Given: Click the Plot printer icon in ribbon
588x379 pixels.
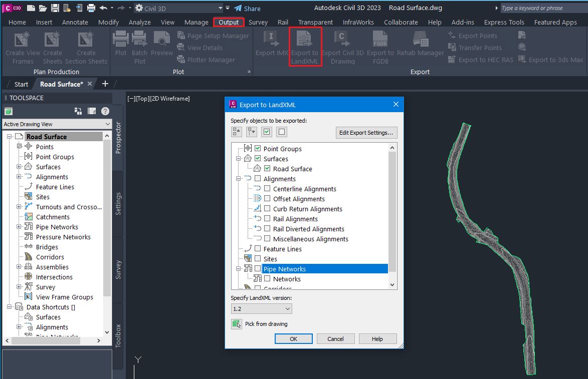Looking at the screenshot, I should [121, 40].
